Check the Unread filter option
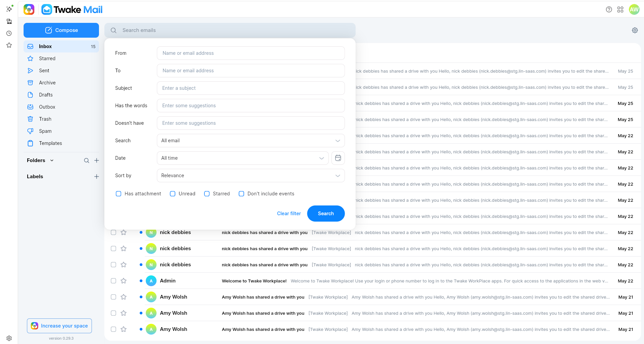644x344 pixels. tap(172, 194)
